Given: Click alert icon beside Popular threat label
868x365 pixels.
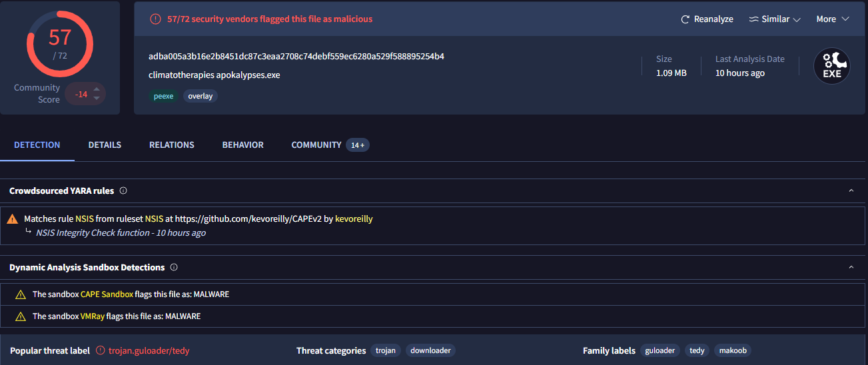Looking at the screenshot, I should click(x=101, y=350).
